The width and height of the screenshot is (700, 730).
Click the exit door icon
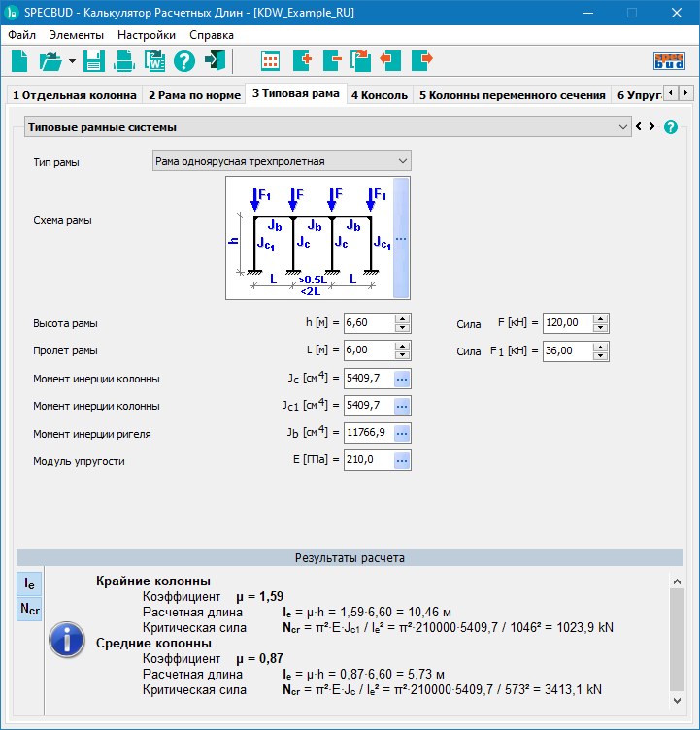click(215, 61)
